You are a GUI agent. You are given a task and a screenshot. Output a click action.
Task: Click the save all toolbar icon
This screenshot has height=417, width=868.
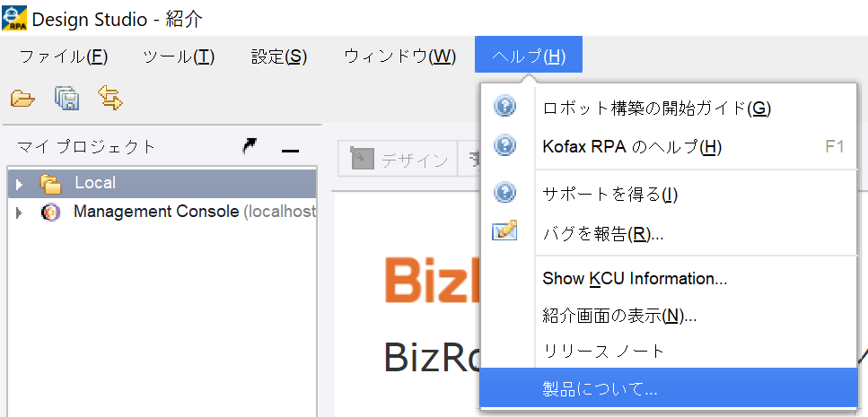click(67, 99)
